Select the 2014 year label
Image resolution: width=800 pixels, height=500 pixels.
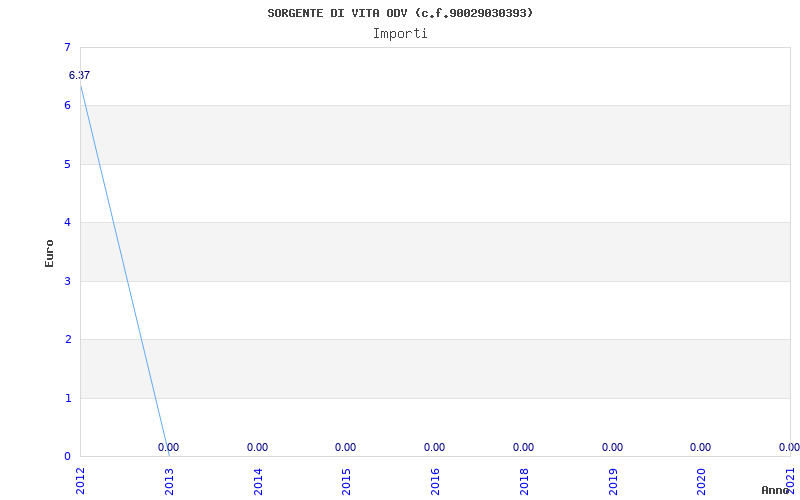(x=258, y=482)
